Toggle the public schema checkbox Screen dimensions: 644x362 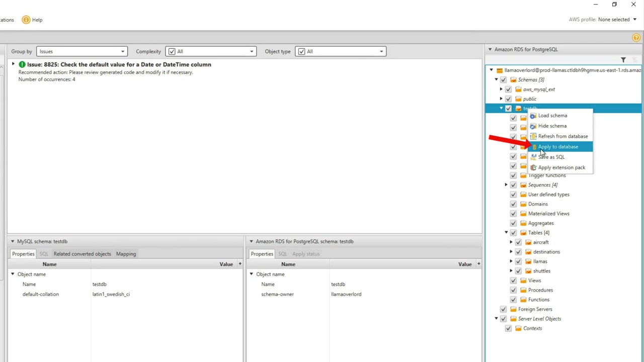point(509,99)
